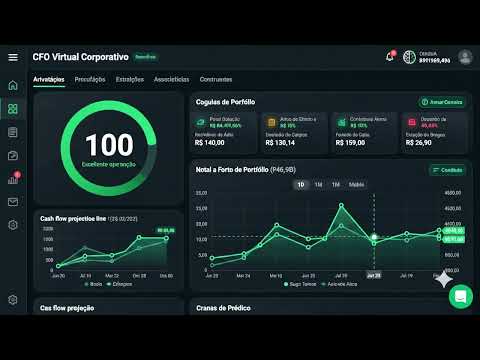
Task: Click the green button in Cogulas de Porfólio header
Action: [x=442, y=102]
